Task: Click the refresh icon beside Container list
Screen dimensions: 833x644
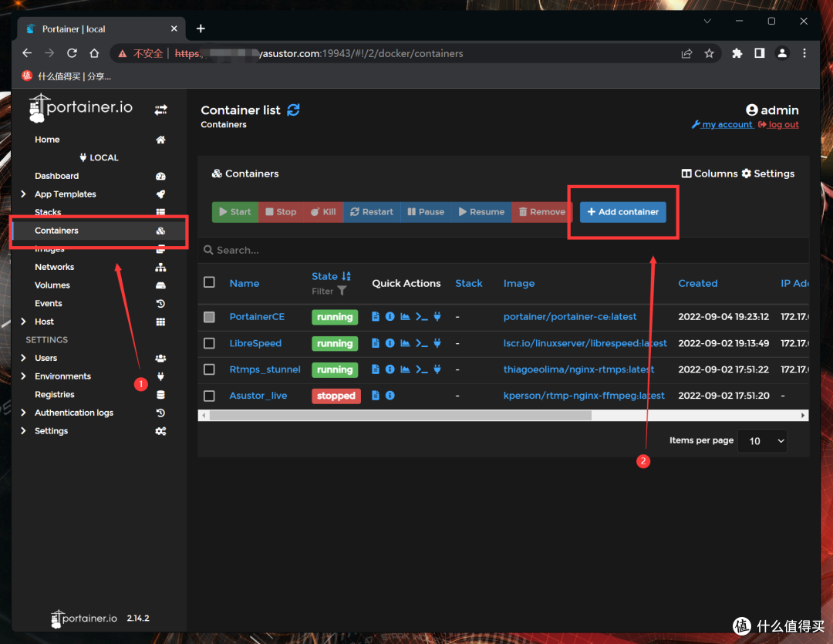Action: coord(293,110)
